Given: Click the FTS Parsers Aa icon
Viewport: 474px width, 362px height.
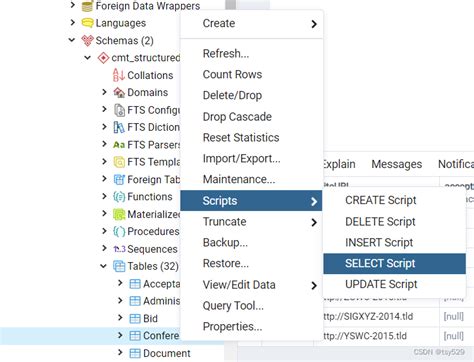Looking at the screenshot, I should click(x=119, y=145).
